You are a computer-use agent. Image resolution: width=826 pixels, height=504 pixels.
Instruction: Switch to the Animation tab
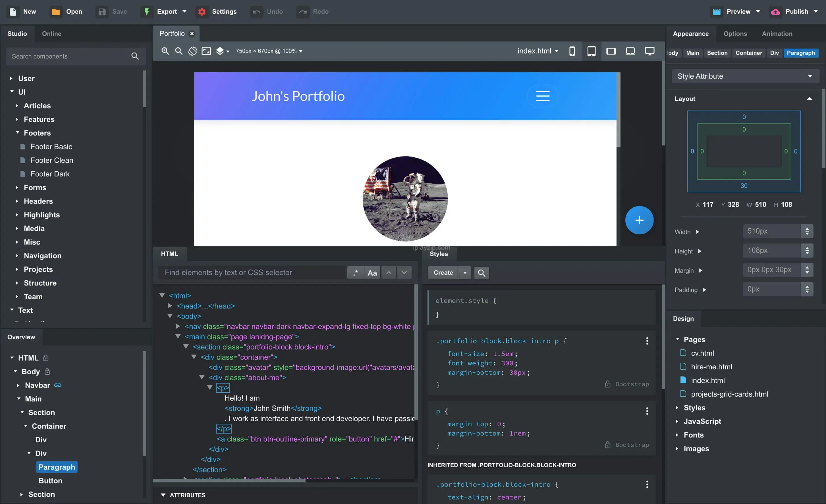tap(777, 34)
